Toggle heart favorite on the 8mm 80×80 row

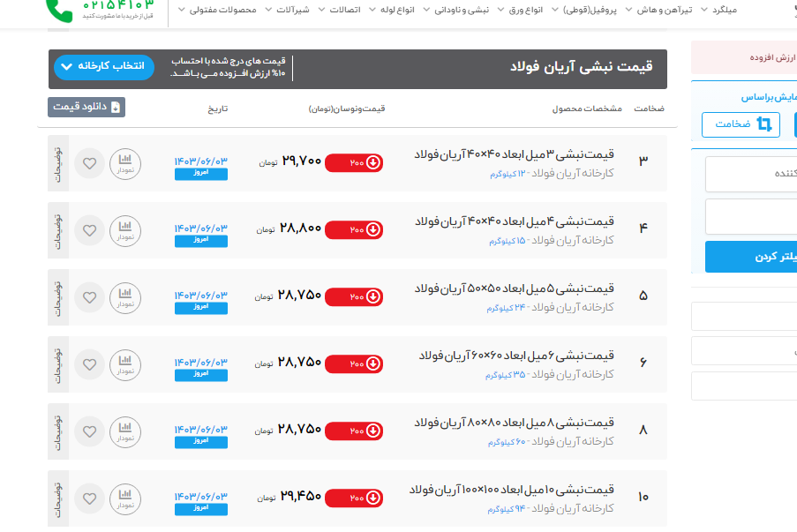pos(89,431)
